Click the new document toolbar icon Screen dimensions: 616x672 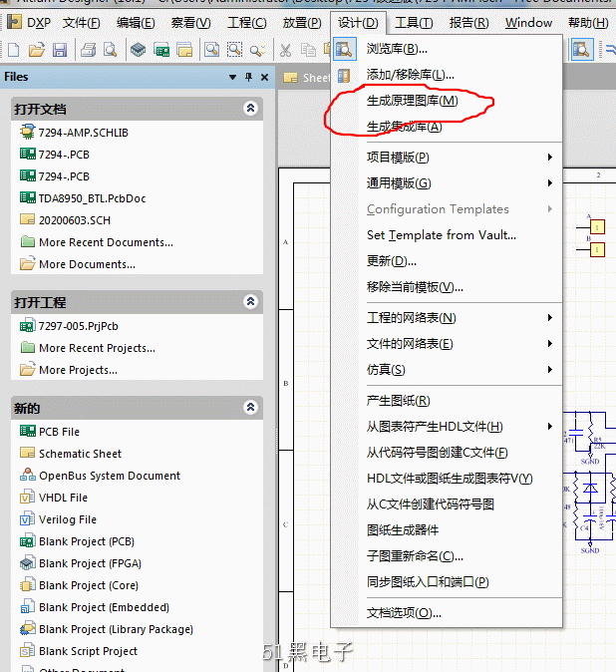tap(13, 50)
